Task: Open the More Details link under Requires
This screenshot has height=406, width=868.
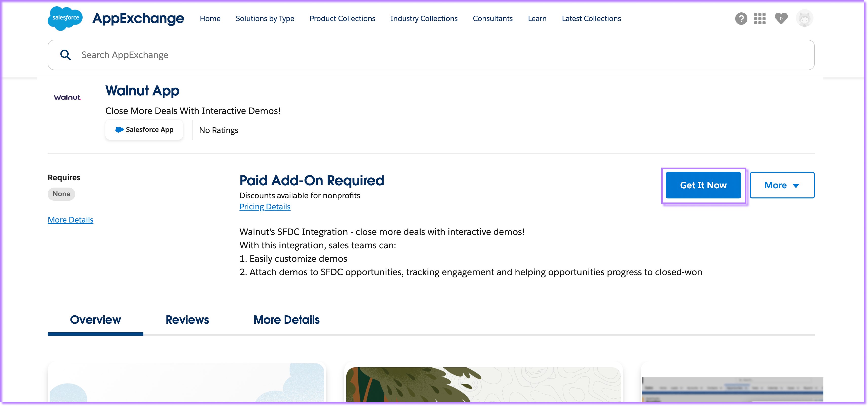Action: [70, 220]
